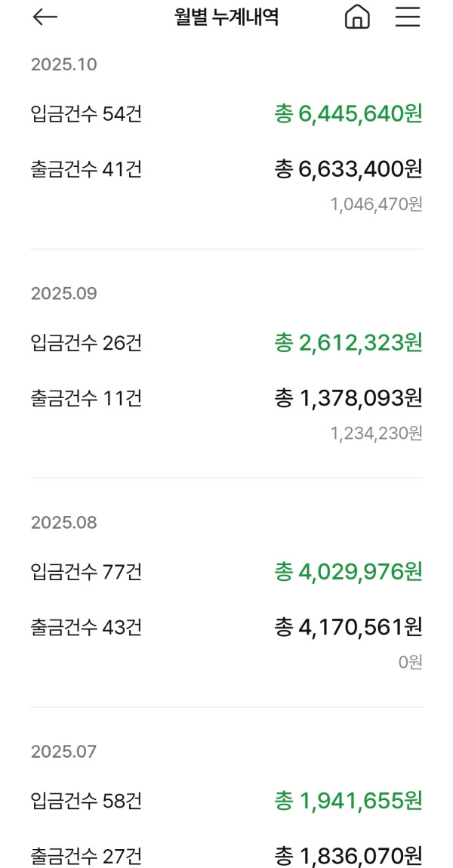453x868 pixels.
Task: Select the 2025.10 month header
Action: click(x=64, y=65)
